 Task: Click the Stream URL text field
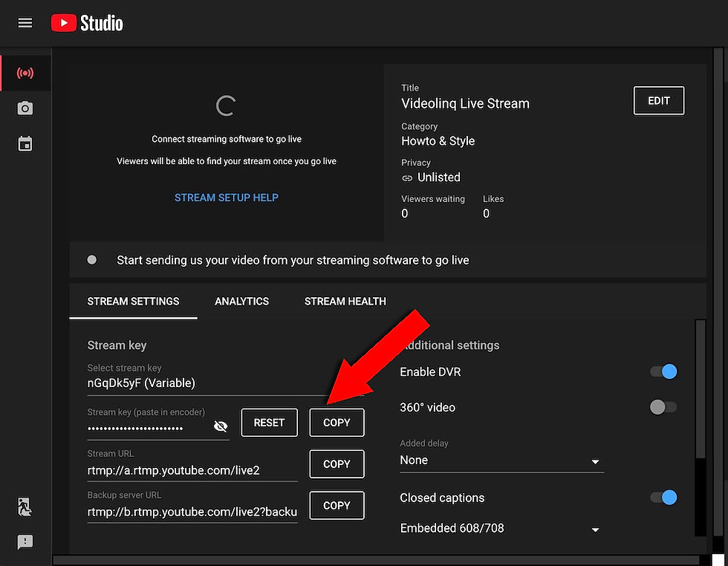192,470
